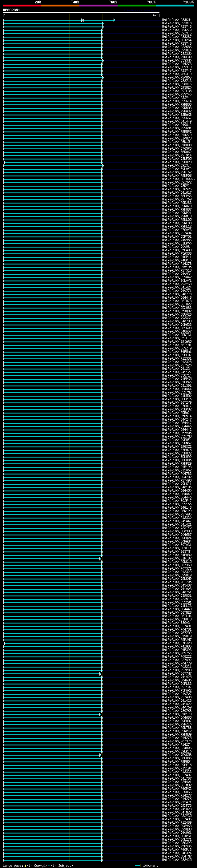Click the cyan ~100% legend color bar
Image resolution: width=197 pixels, height=868 pixels.
175,6
